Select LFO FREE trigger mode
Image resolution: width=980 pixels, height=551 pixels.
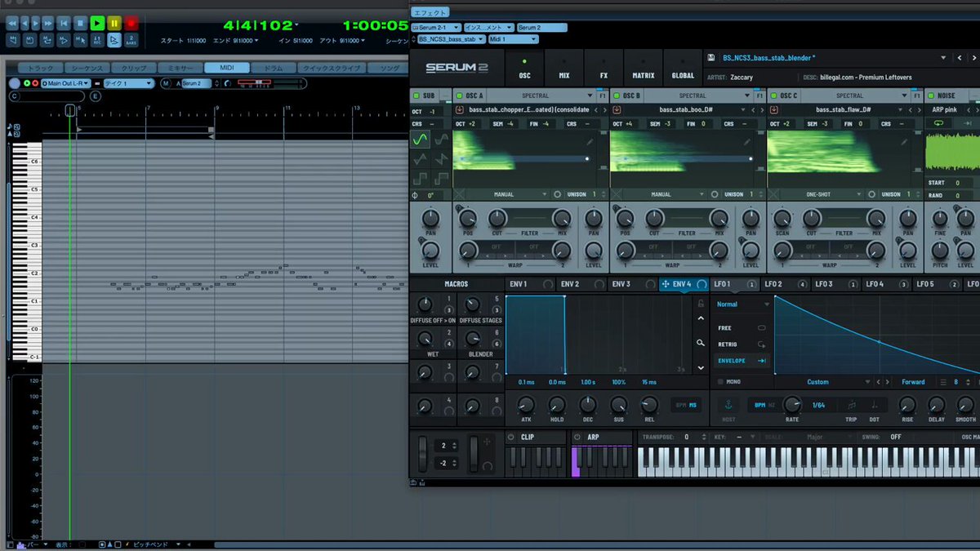742,328
